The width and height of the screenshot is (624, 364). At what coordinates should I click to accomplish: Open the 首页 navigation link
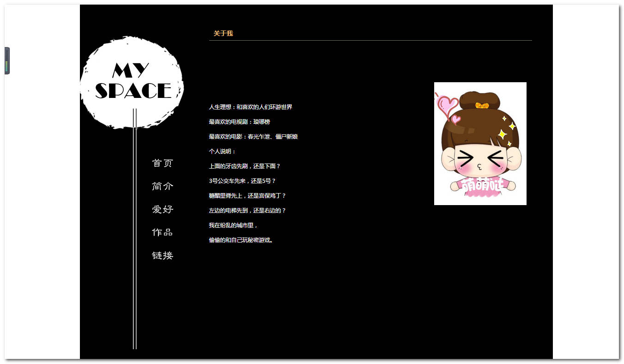pyautogui.click(x=163, y=163)
